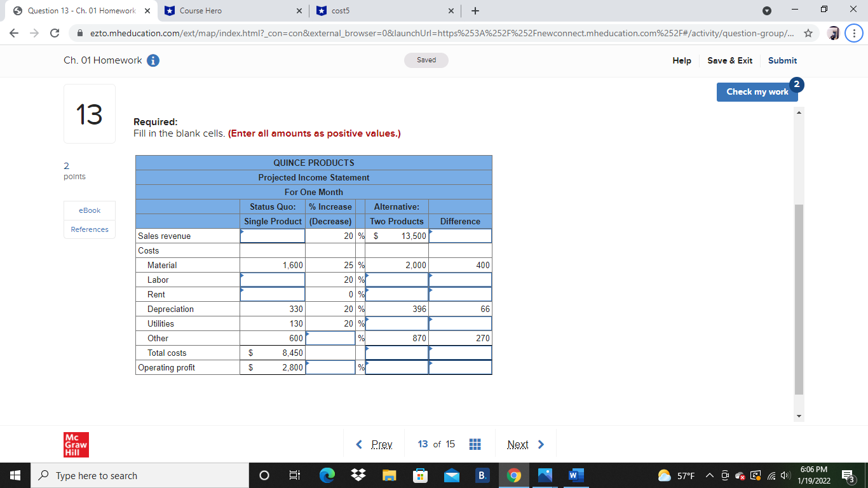Open the Chrome profile avatar
This screenshot has height=488, width=868.
(833, 32)
